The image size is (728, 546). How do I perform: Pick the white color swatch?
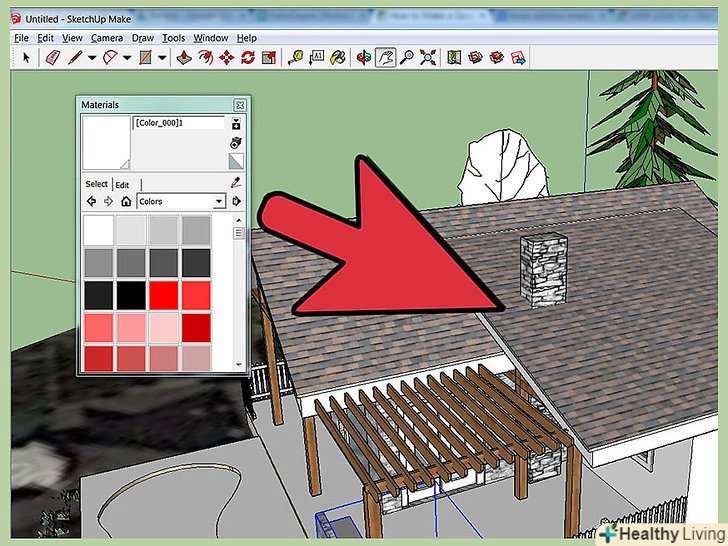pyautogui.click(x=98, y=230)
